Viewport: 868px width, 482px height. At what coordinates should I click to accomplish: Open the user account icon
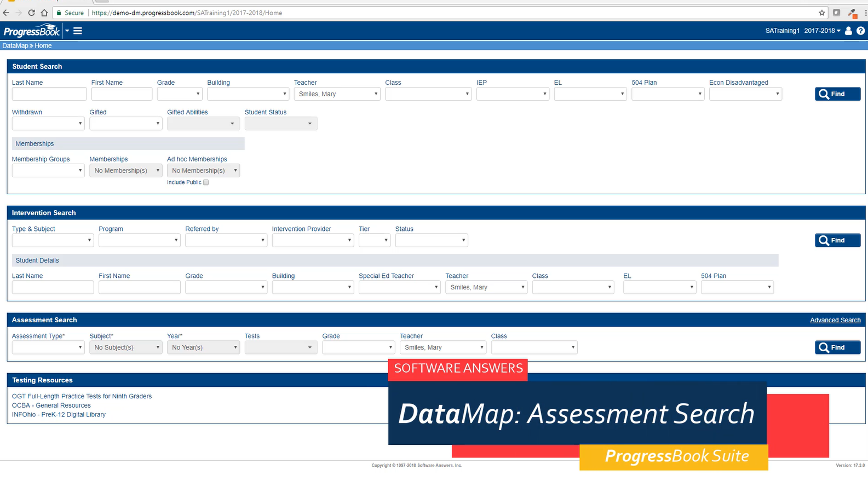(x=848, y=31)
